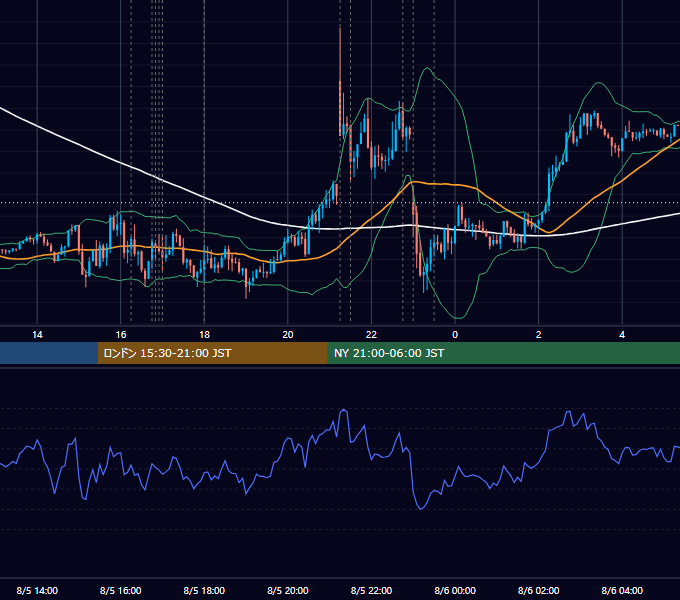Click the '16' hour label on price axis
The width and height of the screenshot is (680, 600).
click(x=121, y=335)
